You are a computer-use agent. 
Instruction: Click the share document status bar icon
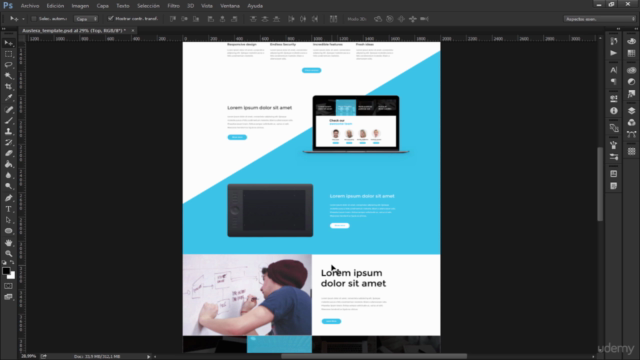pos(44,356)
